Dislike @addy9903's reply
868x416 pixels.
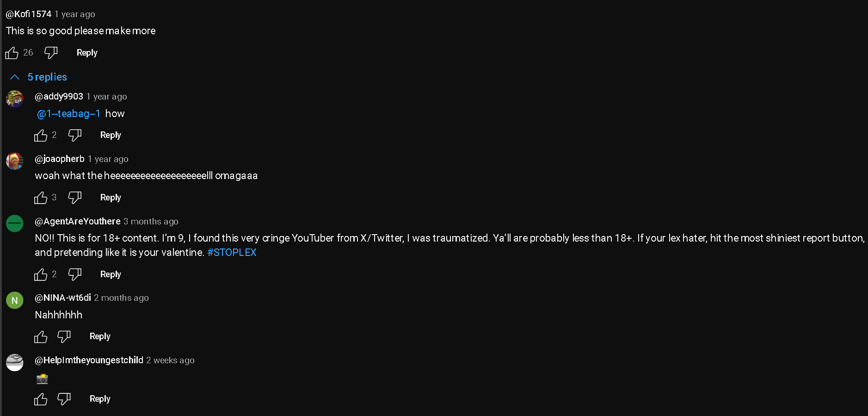click(x=75, y=135)
